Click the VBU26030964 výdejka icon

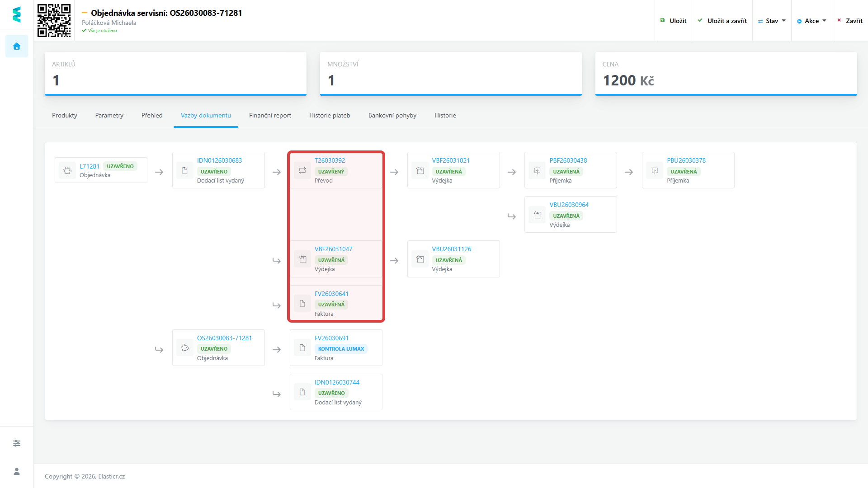(538, 215)
